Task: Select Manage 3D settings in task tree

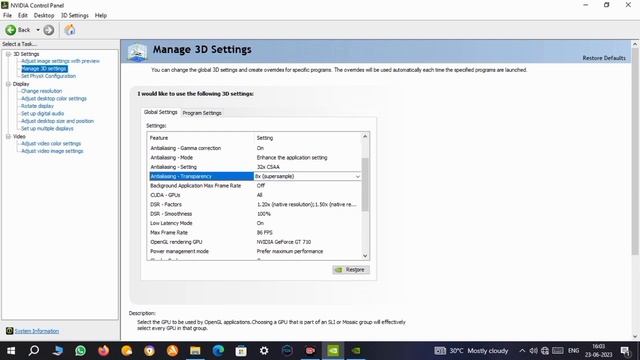Action: point(44,69)
